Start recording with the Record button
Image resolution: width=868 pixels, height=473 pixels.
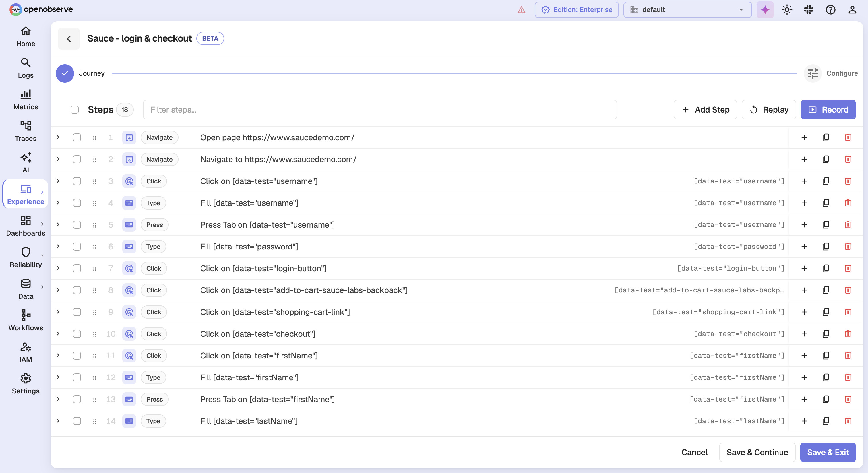click(x=828, y=109)
